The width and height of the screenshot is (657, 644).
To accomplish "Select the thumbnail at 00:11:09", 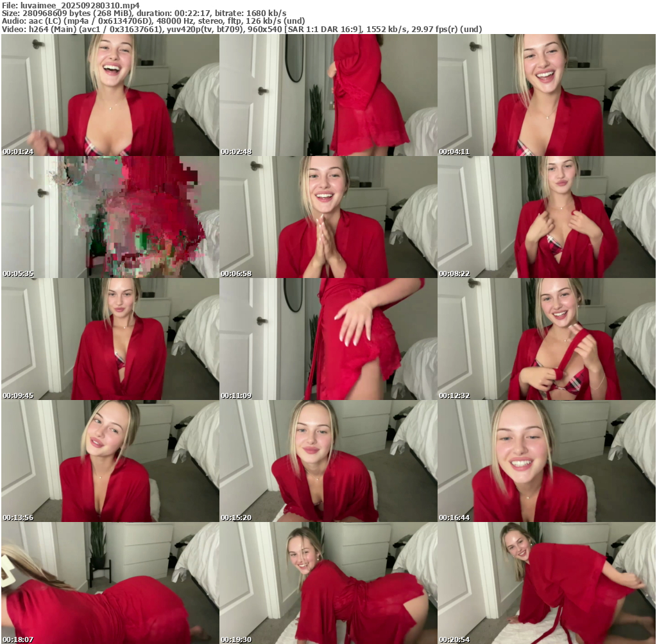I will [328, 339].
